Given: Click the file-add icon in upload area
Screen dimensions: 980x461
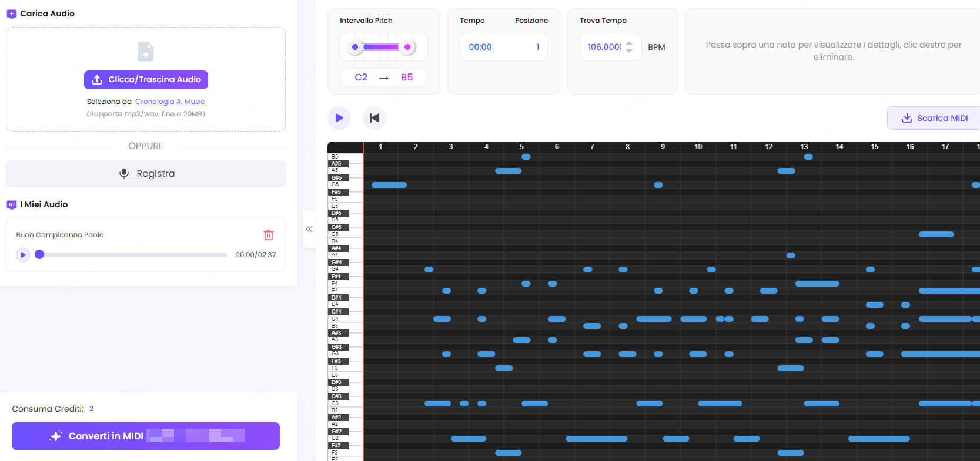Looking at the screenshot, I should (146, 52).
